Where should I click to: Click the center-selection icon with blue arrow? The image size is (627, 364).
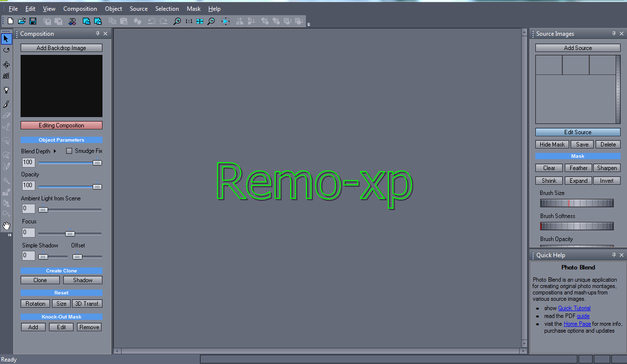pyautogui.click(x=225, y=21)
